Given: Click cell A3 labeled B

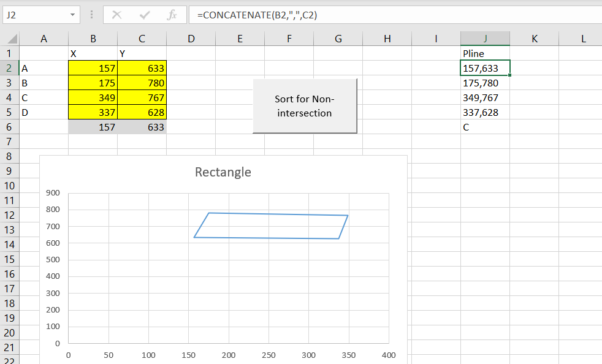Looking at the screenshot, I should [44, 83].
